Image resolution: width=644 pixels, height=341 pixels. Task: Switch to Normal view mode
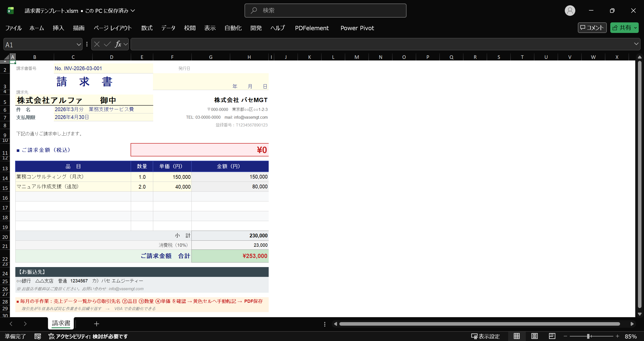point(517,336)
